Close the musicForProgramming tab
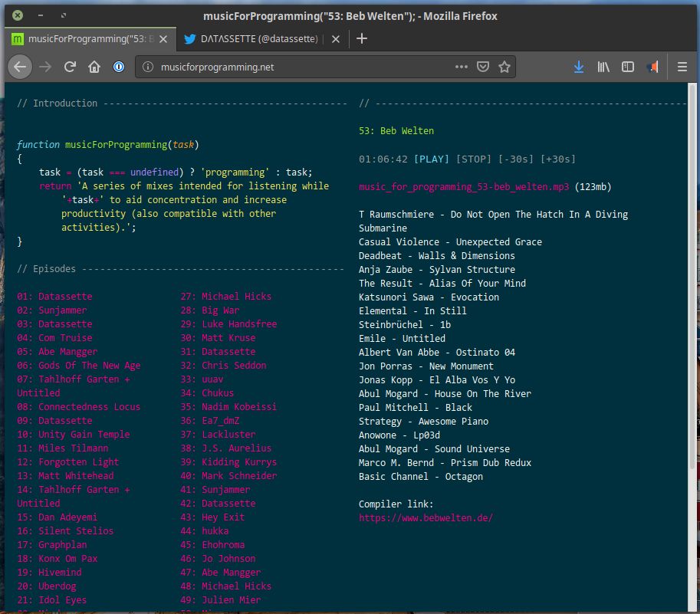The image size is (700, 614). click(x=163, y=38)
